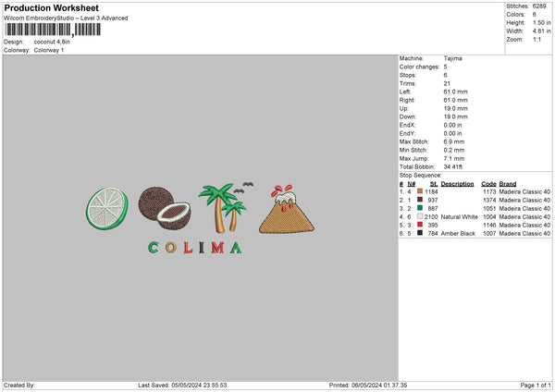
Task: Click thread code '1007' in the last row
Action: [x=489, y=234]
